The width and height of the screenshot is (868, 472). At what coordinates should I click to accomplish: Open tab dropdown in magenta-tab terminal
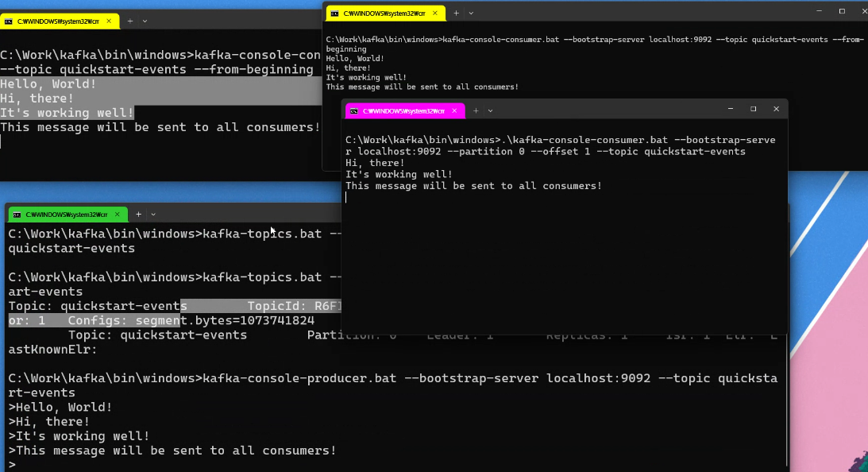tap(491, 110)
